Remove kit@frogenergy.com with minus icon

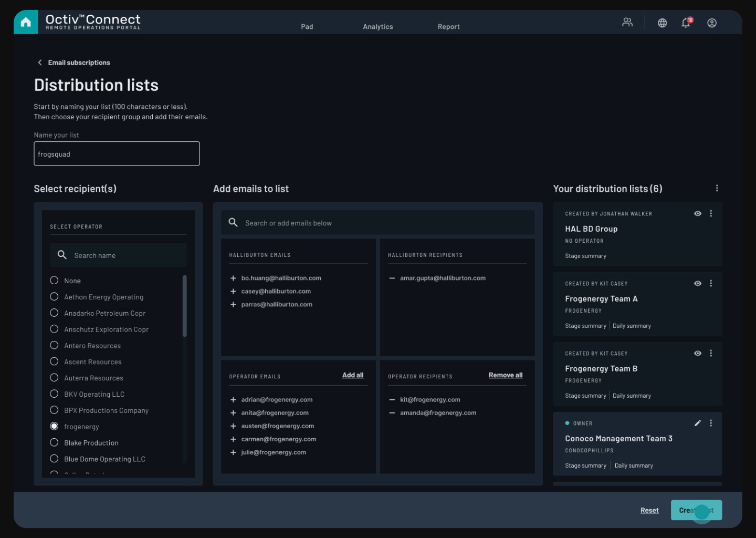[392, 400]
